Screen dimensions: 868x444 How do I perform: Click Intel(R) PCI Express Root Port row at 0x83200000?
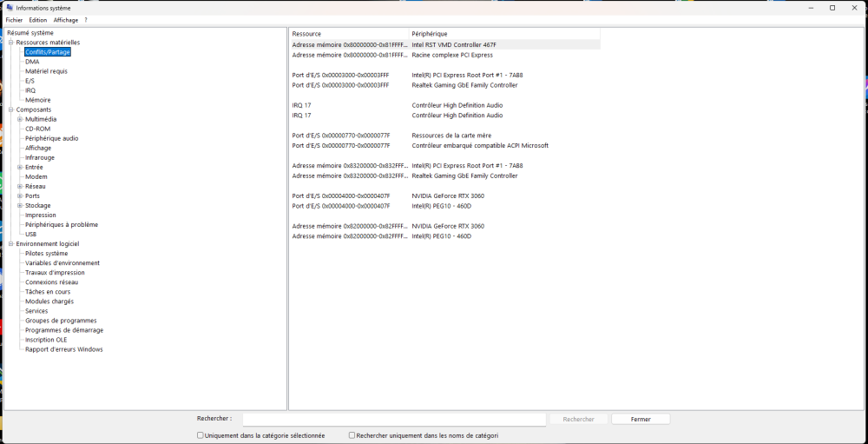point(445,166)
